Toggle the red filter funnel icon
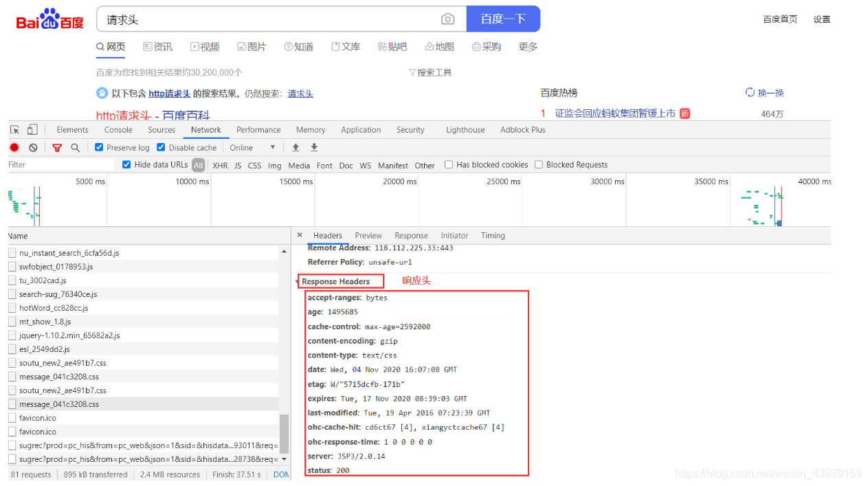The image size is (868, 486). point(57,148)
